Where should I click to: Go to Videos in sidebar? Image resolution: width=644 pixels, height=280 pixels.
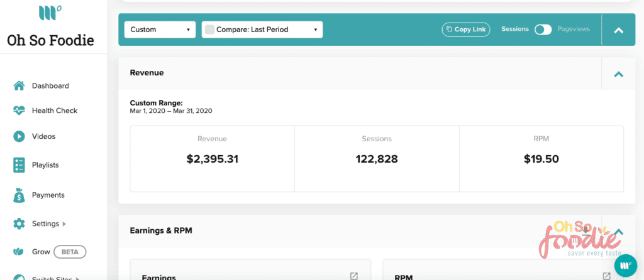43,136
